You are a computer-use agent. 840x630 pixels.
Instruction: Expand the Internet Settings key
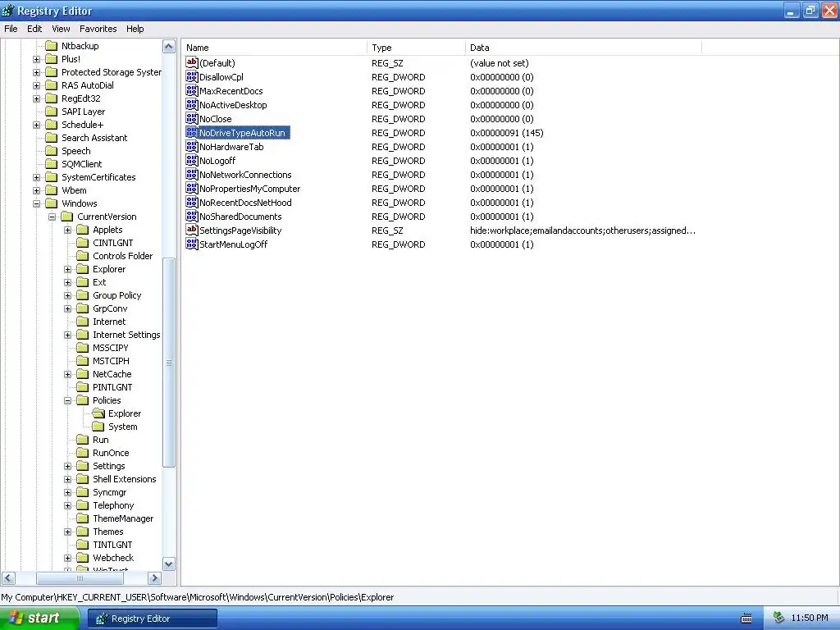[x=67, y=335]
